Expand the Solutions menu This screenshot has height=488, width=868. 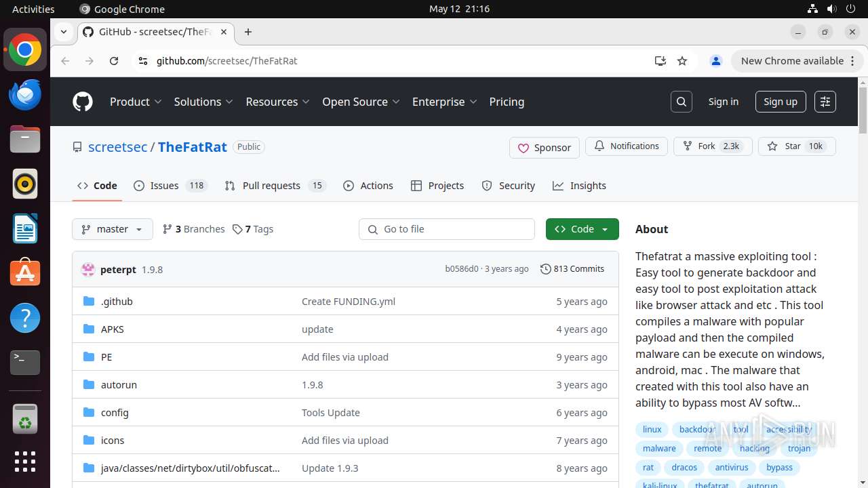[203, 102]
